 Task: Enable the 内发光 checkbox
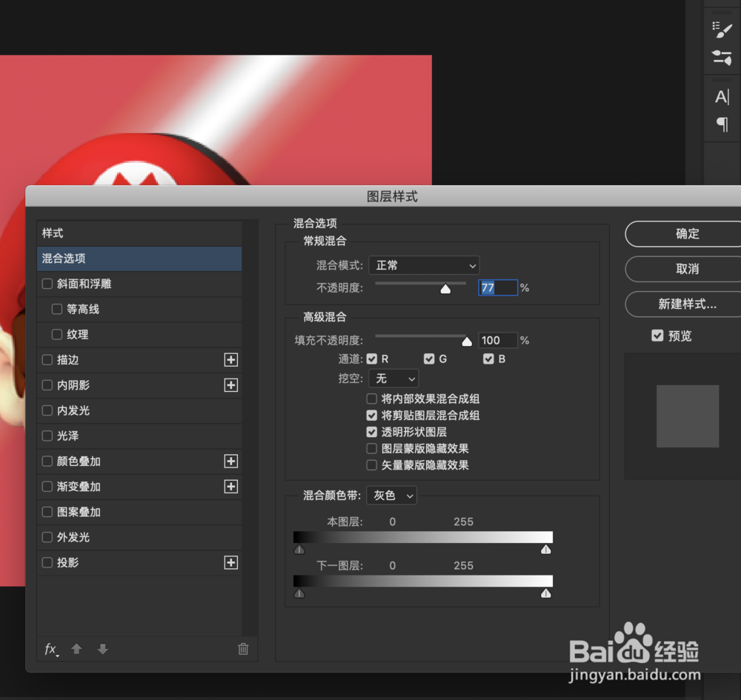pyautogui.click(x=47, y=410)
